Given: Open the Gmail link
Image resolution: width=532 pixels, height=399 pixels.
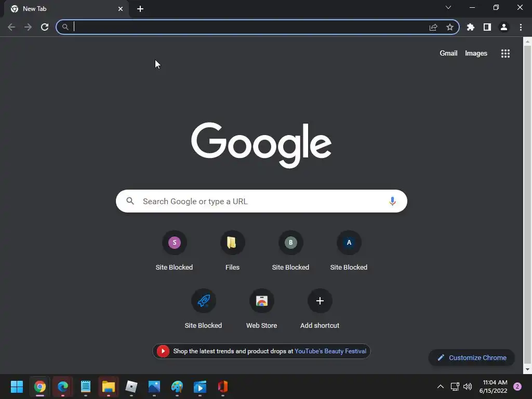Looking at the screenshot, I should 448,54.
